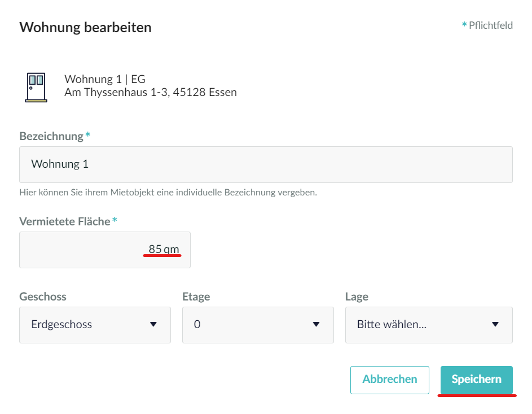This screenshot has width=532, height=414.
Task: Click the Wohnung 1 | EG title text
Action: (105, 79)
